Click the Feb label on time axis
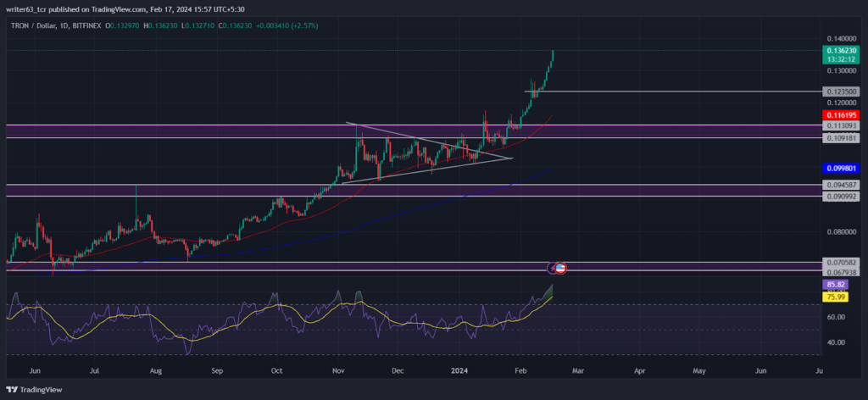The image size is (868, 400). tap(520, 370)
